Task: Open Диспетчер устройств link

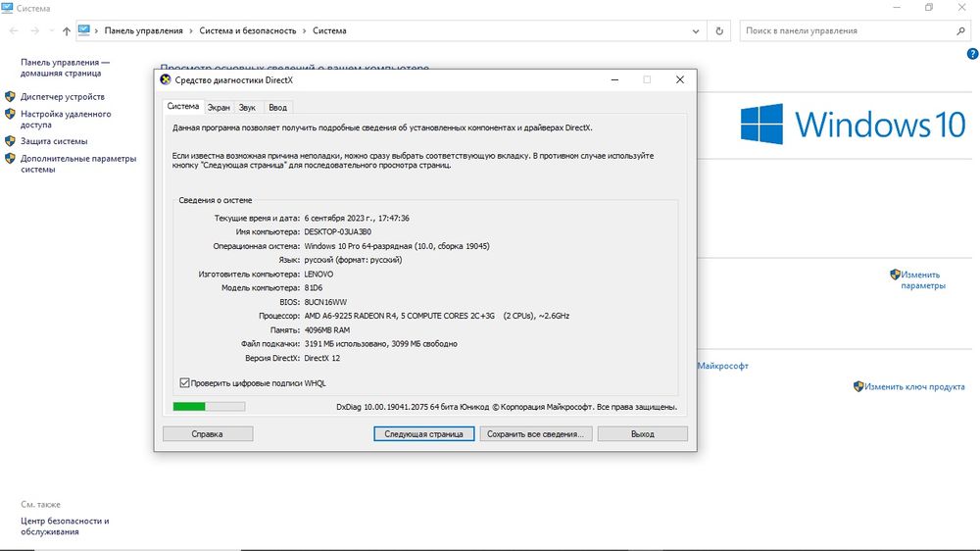Action: point(63,97)
